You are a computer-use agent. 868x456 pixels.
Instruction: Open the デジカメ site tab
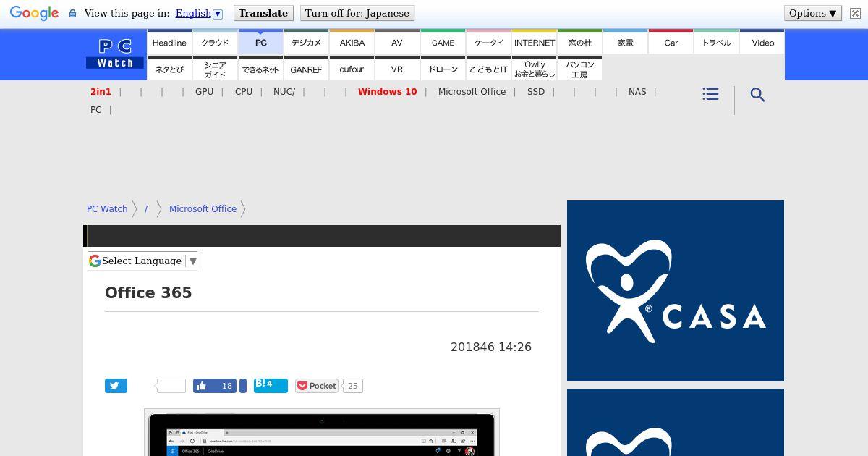pos(306,42)
